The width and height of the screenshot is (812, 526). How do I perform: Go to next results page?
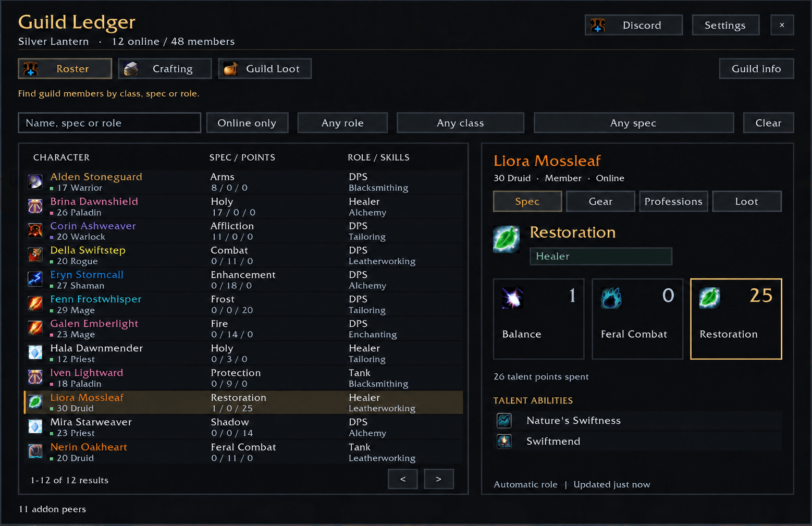click(x=438, y=479)
